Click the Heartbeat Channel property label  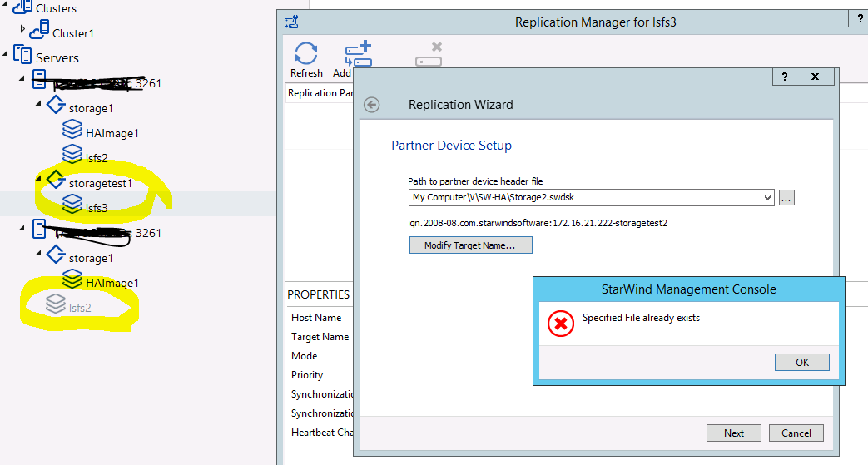pyautogui.click(x=322, y=433)
